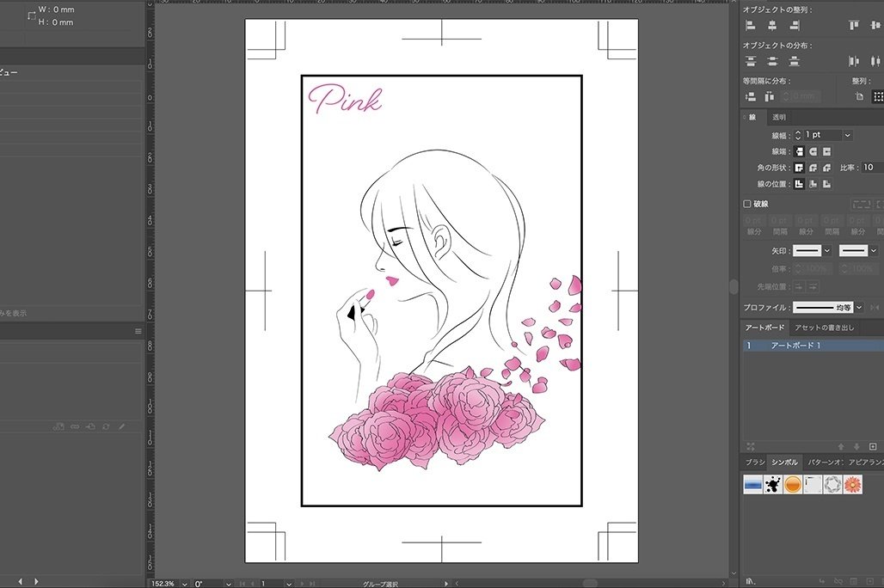Open the start arrowhead 矢印 dropdown

[827, 251]
